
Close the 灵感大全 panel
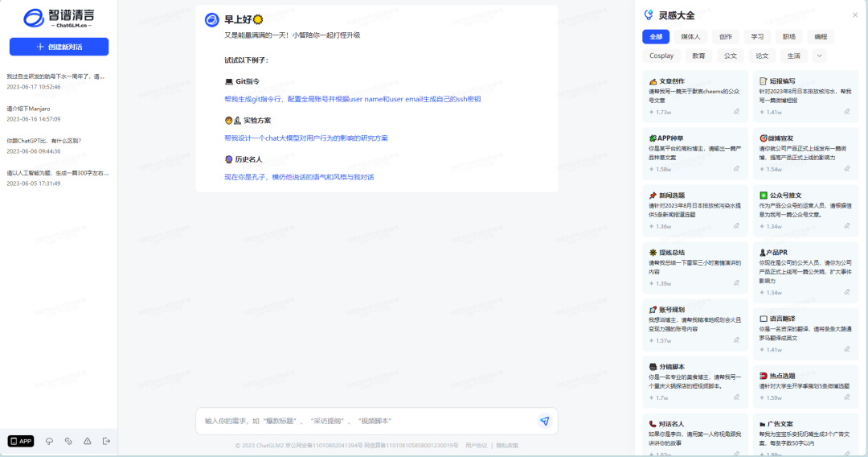pyautogui.click(x=854, y=15)
